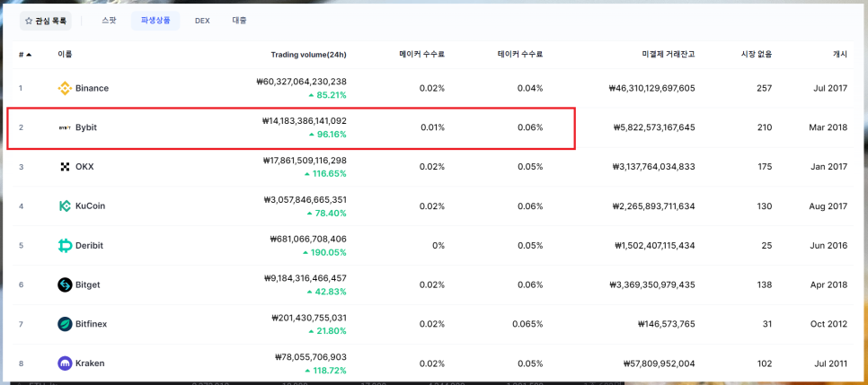Click Kraken open interest ₩57,809,952,004
The height and width of the screenshot is (385, 868).
point(660,363)
